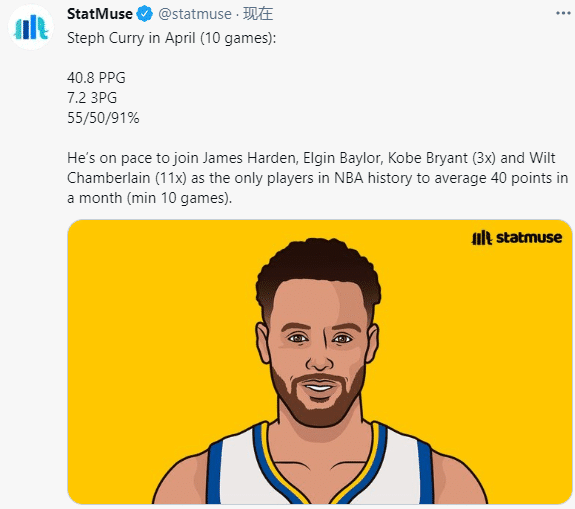Open the Steph Curry illustration image
The height and width of the screenshot is (509, 575).
319,362
